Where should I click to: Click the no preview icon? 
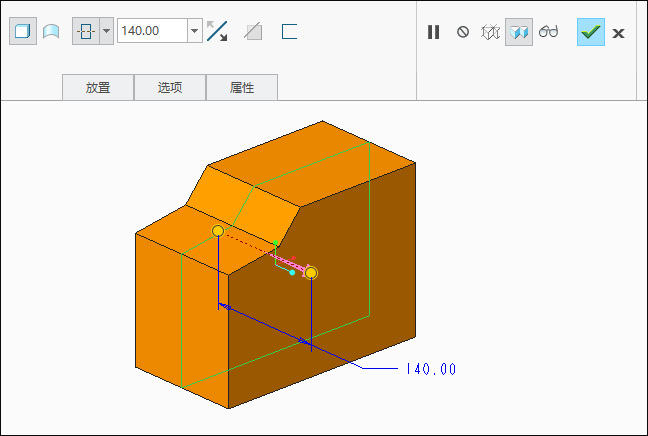(x=463, y=32)
